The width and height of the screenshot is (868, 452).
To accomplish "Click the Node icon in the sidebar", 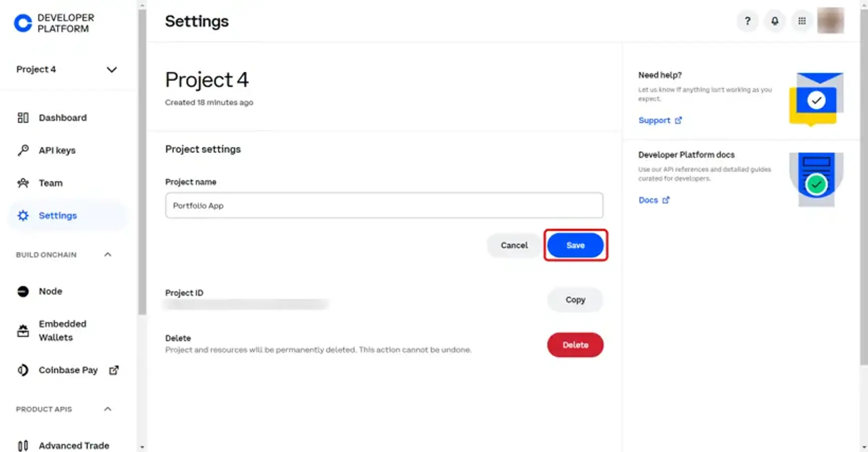I will click(23, 291).
